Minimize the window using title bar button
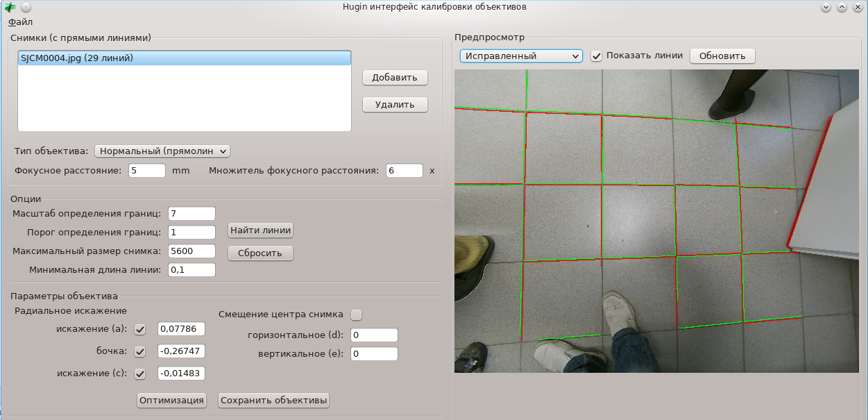Screen dimensions: 868x420 (x=826, y=7)
